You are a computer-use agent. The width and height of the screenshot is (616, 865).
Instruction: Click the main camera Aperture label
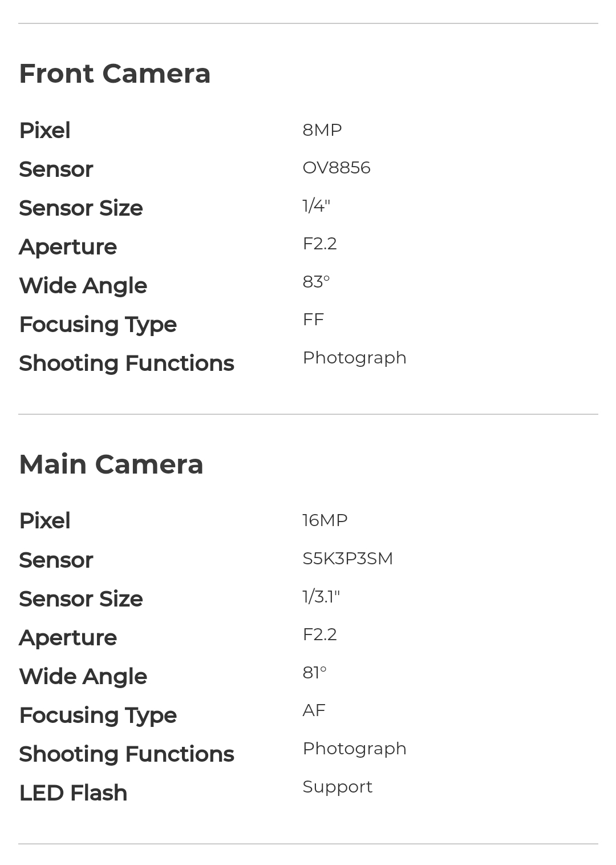[68, 638]
